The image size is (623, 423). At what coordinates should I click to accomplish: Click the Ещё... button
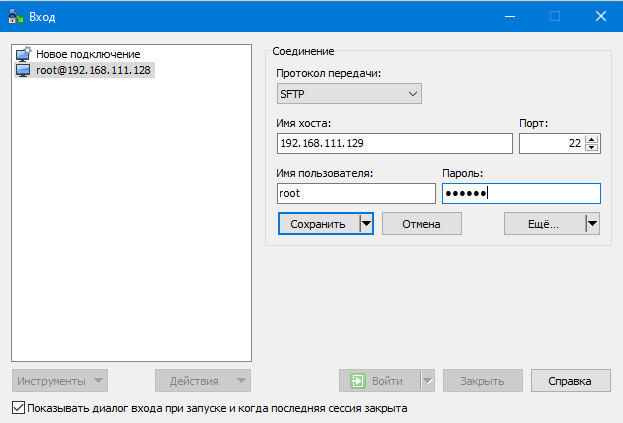pyautogui.click(x=545, y=224)
